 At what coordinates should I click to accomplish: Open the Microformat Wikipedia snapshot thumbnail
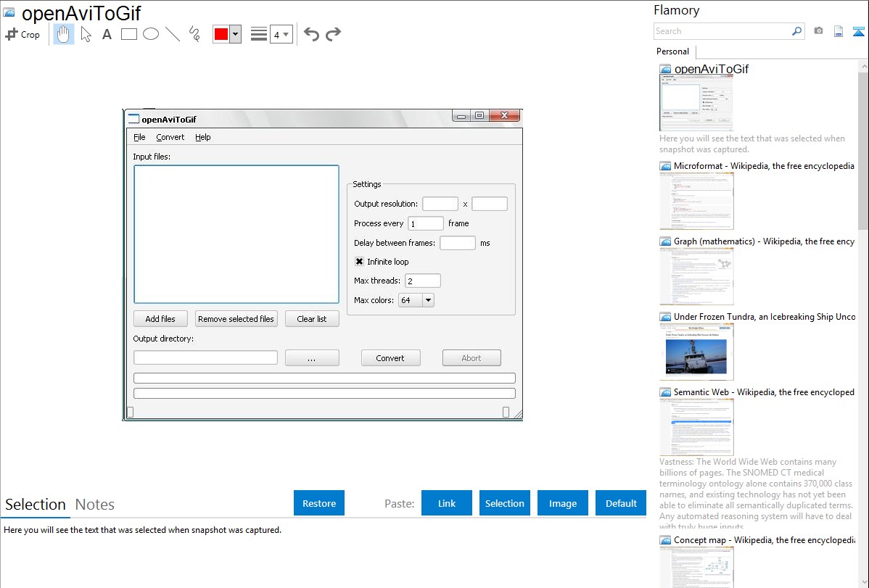pyautogui.click(x=696, y=201)
